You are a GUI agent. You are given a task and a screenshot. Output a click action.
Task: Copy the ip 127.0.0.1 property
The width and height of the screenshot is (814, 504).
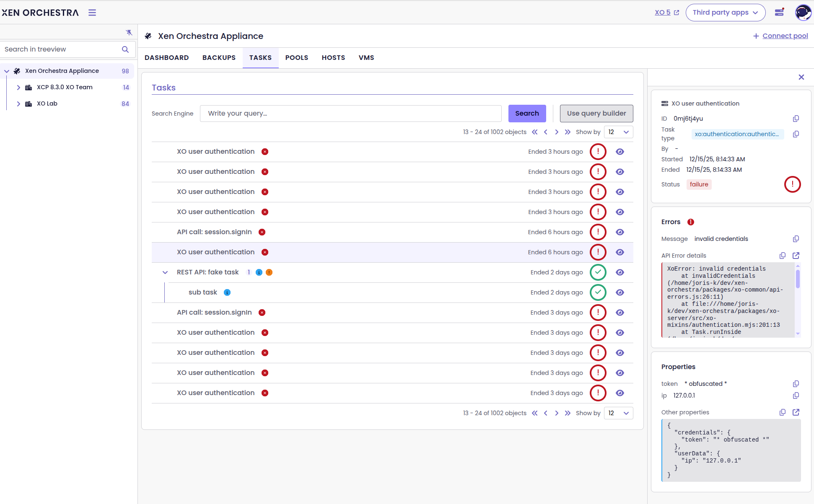[x=796, y=395]
